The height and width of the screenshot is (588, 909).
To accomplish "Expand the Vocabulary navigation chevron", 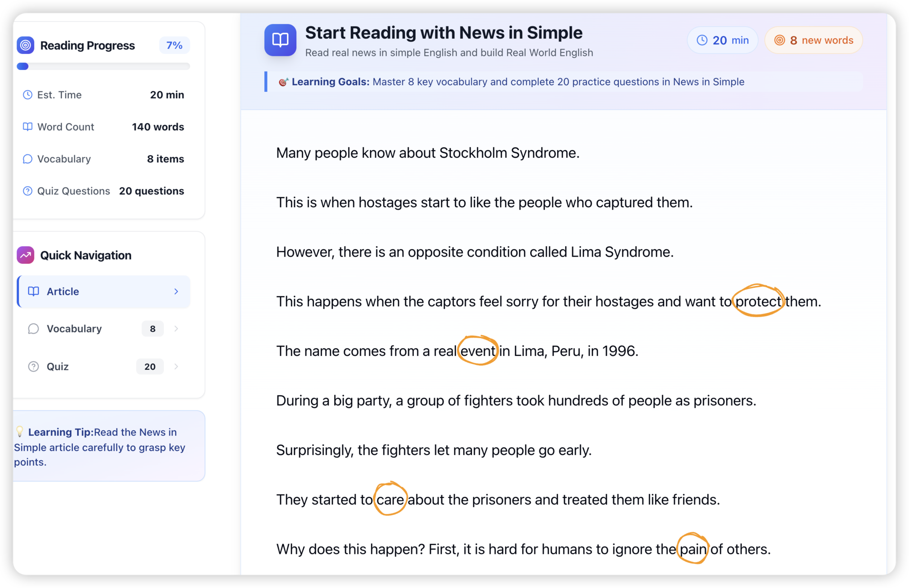I will (x=176, y=329).
